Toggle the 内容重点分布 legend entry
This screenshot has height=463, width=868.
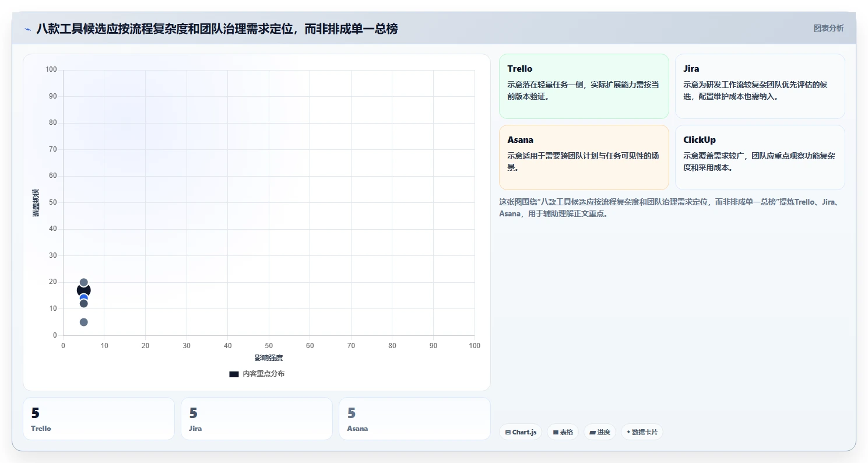pyautogui.click(x=257, y=374)
